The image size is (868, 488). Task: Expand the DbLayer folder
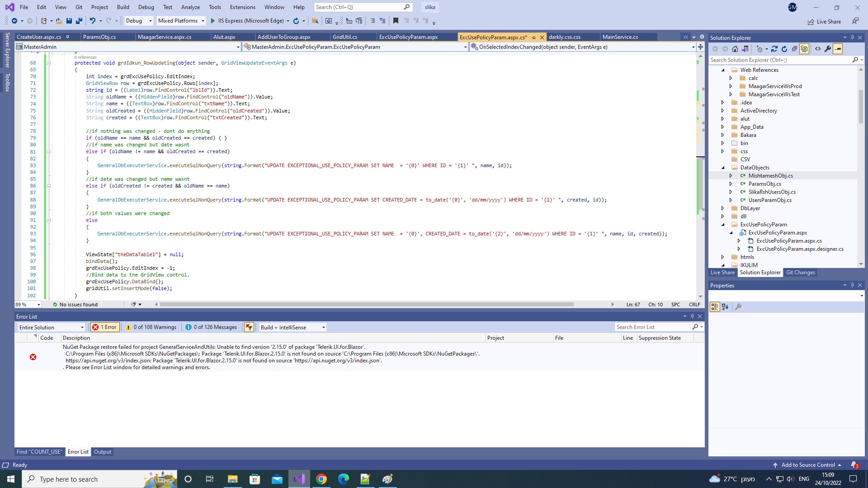pyautogui.click(x=723, y=208)
